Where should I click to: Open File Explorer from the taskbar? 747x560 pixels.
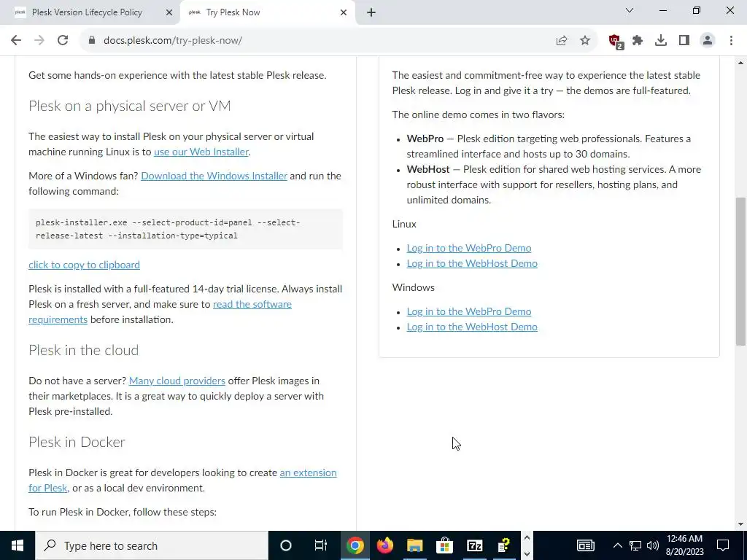(x=415, y=545)
